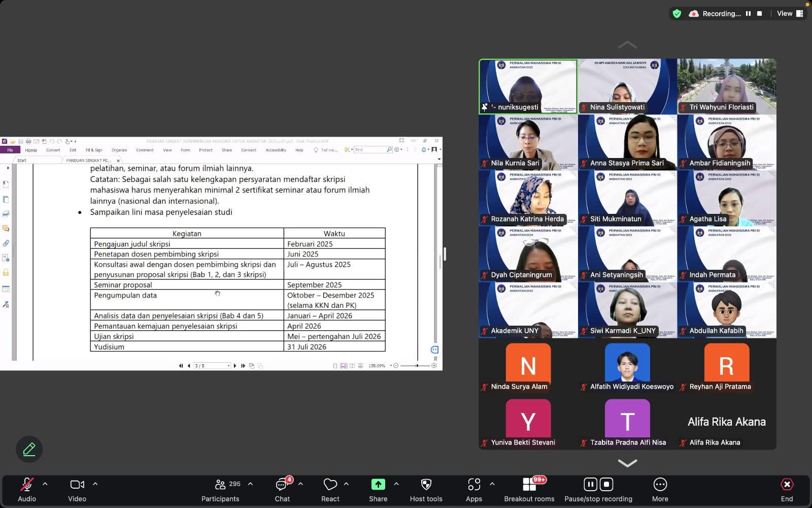Click the PDF vertical scrollbar
The height and width of the screenshot is (508, 812).
(x=439, y=262)
